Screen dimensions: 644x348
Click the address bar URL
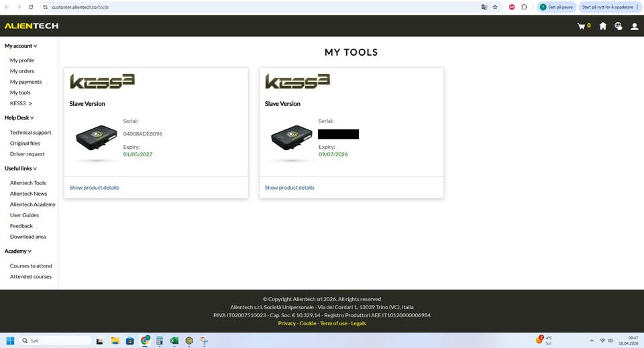(80, 7)
